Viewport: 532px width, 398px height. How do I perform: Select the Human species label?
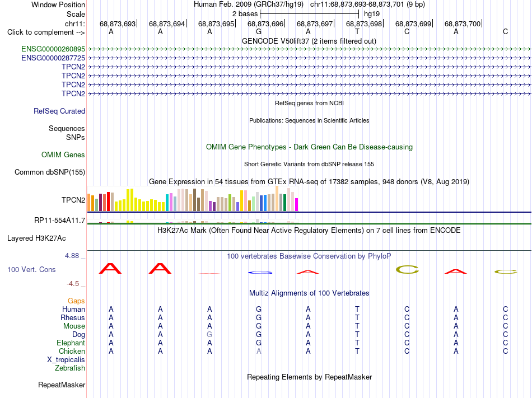coord(73,309)
